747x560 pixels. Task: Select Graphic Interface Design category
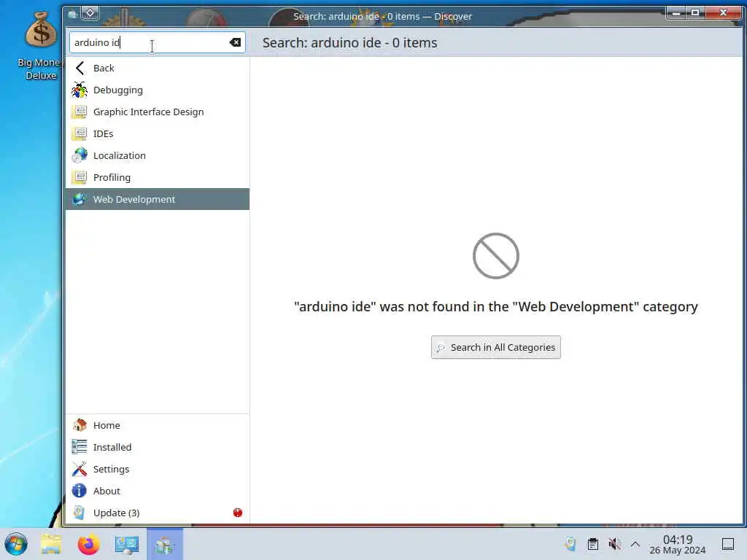(x=158, y=112)
